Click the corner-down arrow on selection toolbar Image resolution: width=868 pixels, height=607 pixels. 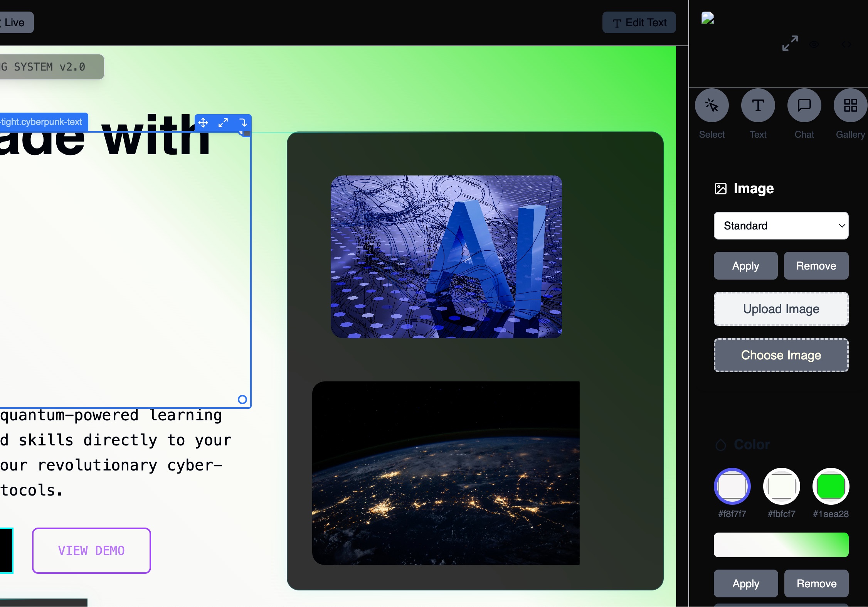[x=243, y=123]
